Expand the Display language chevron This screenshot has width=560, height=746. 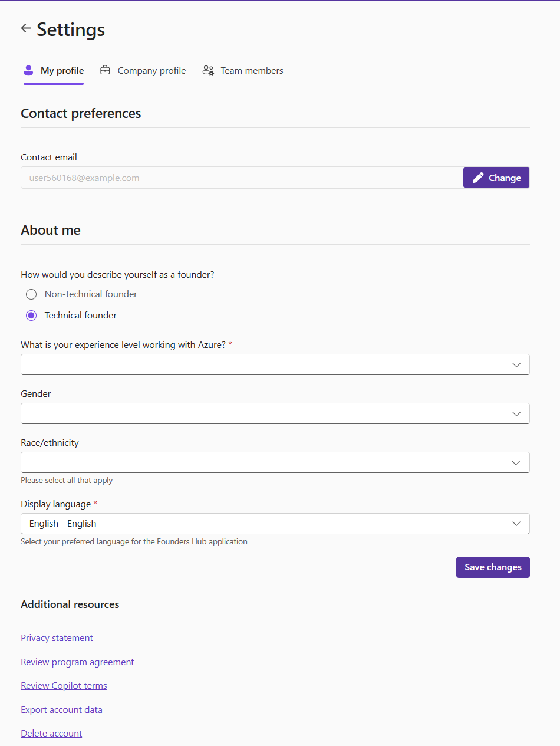[516, 524]
